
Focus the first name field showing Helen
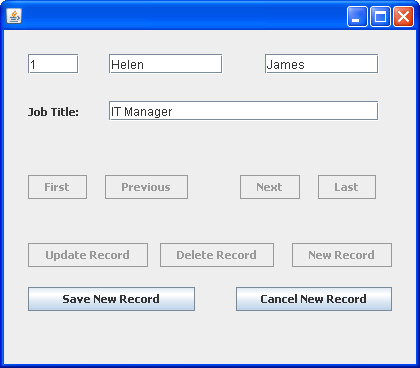(165, 64)
